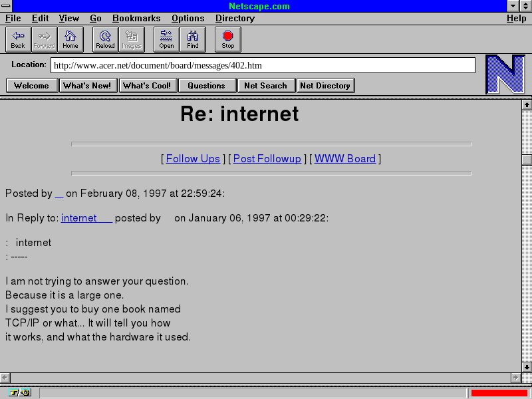Click the 'Because it is a large one.' line
This screenshot has width=532, height=399.
pyautogui.click(x=65, y=295)
